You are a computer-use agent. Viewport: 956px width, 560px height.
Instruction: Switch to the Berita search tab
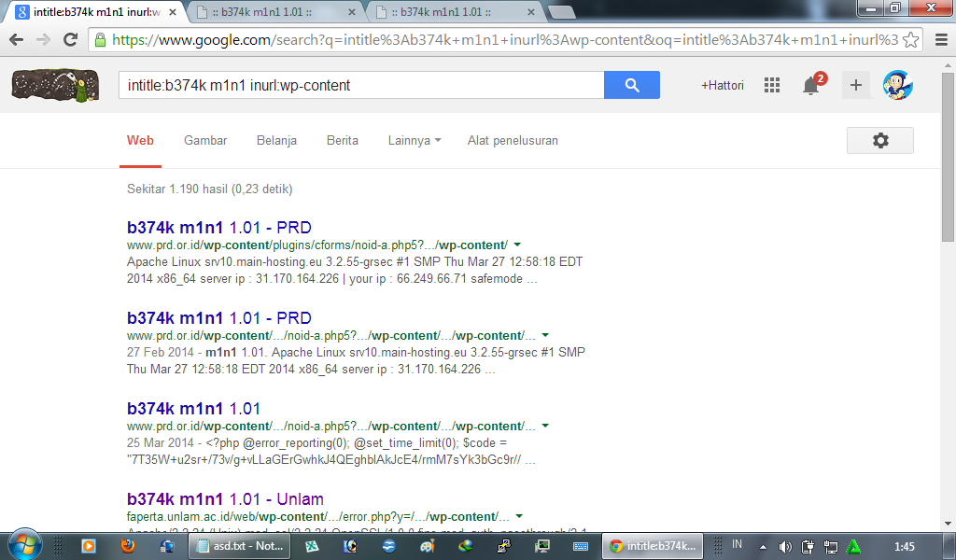point(342,141)
